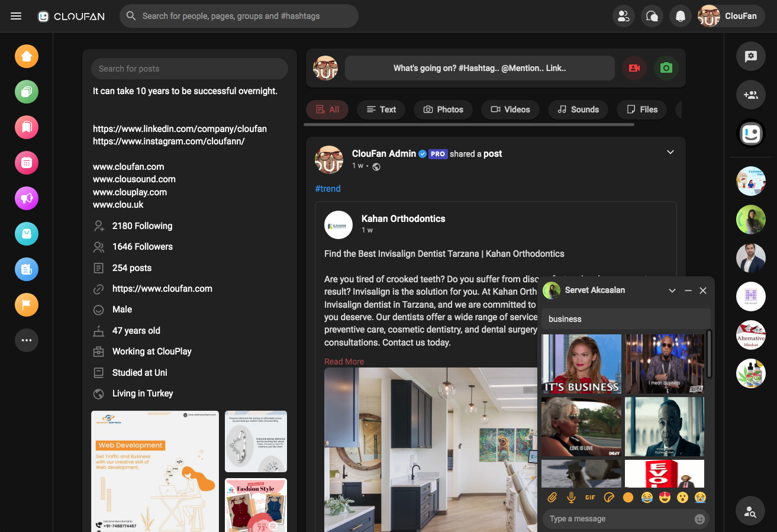Open the blue blog icon in left sidebar

point(27,269)
